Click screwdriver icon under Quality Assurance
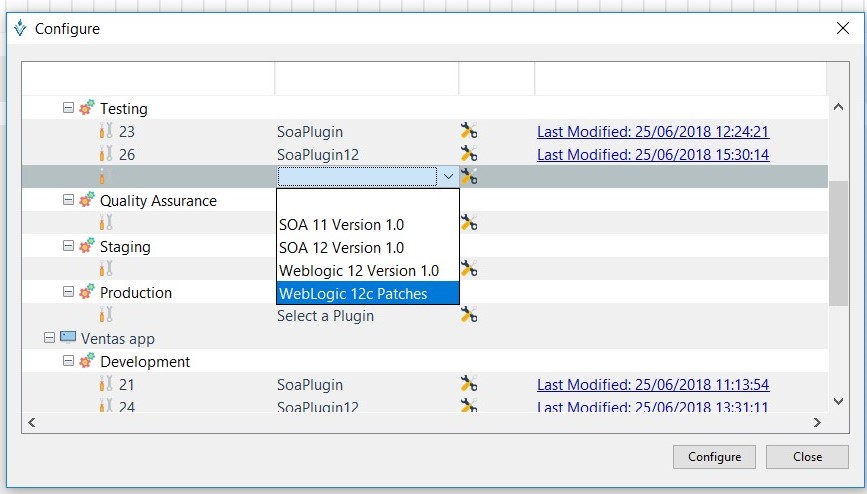867x494 pixels. (106, 223)
